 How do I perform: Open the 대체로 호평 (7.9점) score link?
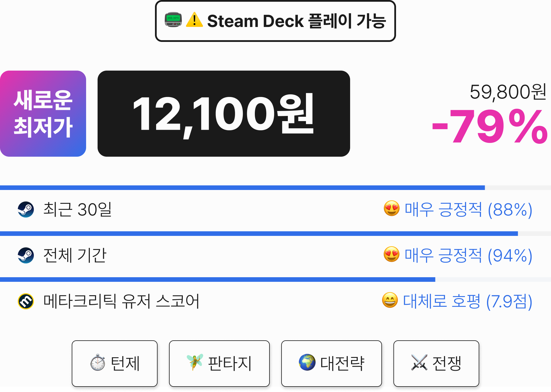tap(467, 302)
